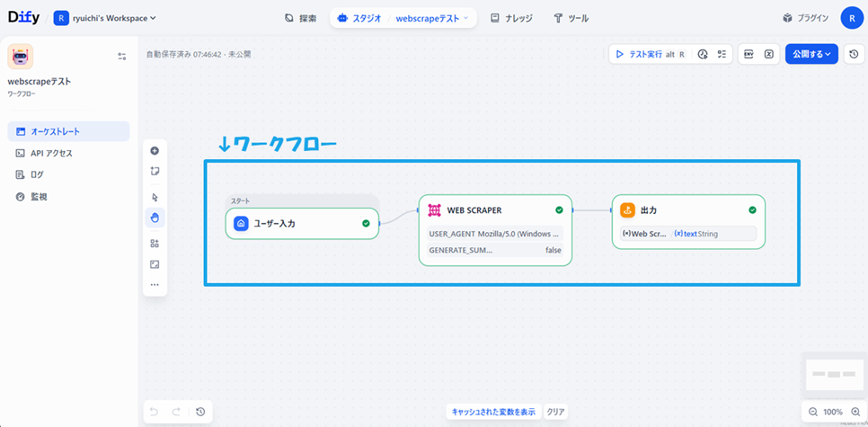Click テスト実行 run button
868x427 pixels.
pyautogui.click(x=651, y=54)
